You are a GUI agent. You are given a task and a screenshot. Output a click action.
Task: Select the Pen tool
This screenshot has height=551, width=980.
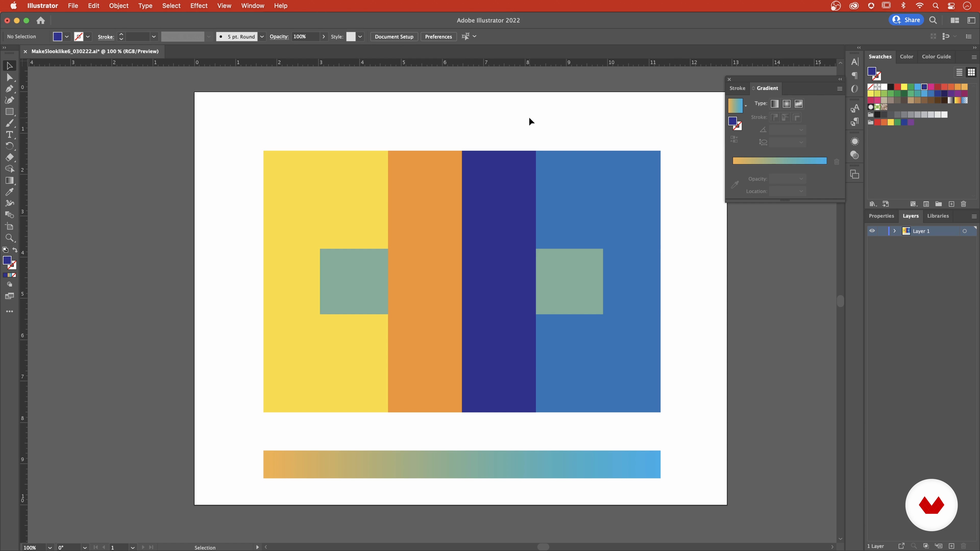click(x=9, y=89)
